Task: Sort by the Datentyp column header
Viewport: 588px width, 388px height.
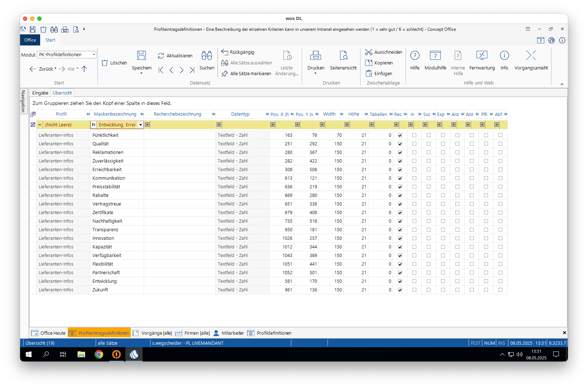Action: [x=240, y=114]
